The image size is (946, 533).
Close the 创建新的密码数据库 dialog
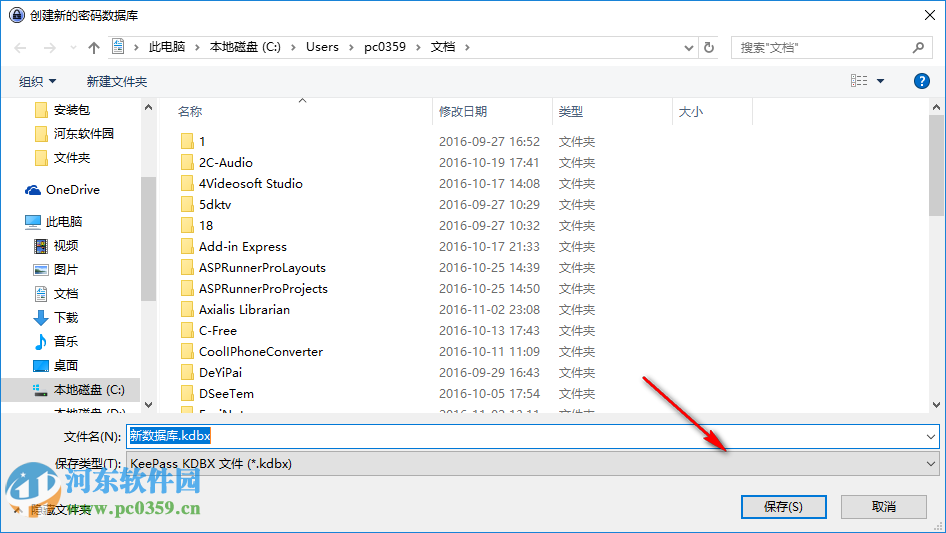tap(930, 15)
